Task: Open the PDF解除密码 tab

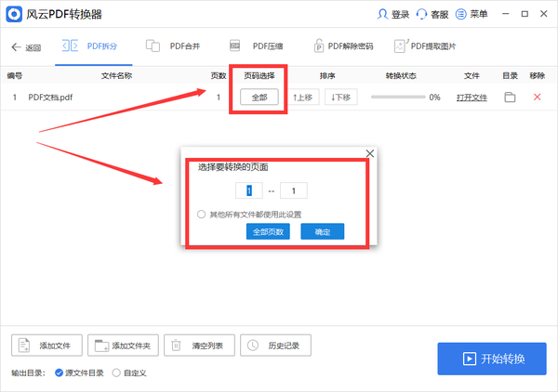Action: click(x=344, y=46)
